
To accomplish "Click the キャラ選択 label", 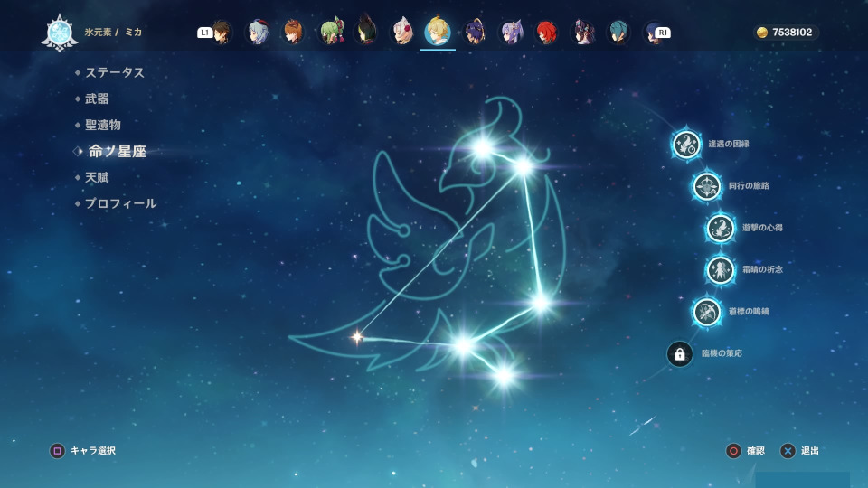I will 93,451.
